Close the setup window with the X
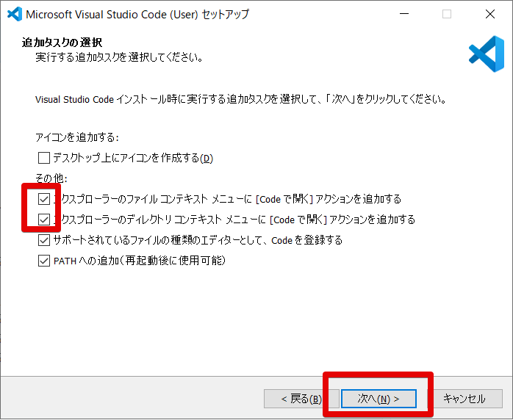513x420 pixels. pos(489,14)
